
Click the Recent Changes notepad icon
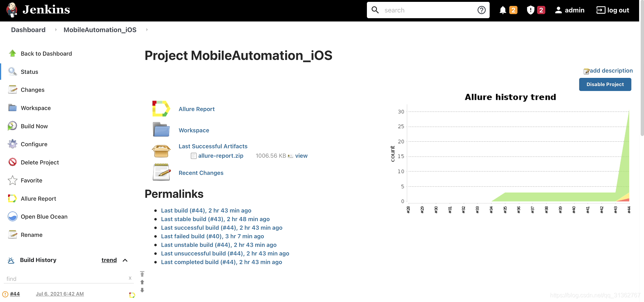[161, 172]
